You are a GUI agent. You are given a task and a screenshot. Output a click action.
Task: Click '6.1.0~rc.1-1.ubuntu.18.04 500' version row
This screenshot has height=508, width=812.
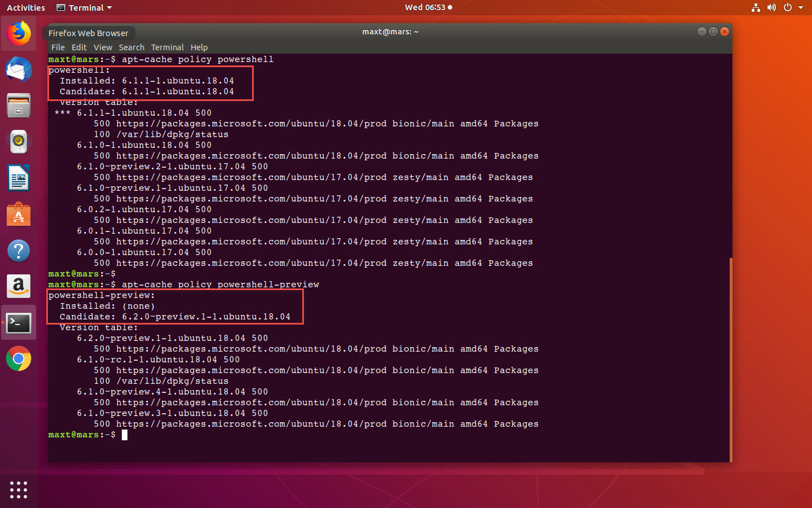[x=158, y=360]
